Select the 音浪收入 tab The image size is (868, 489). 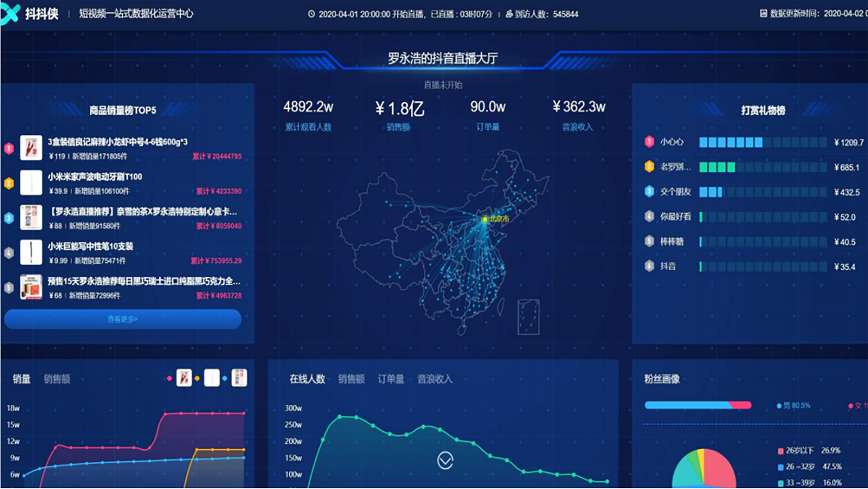pyautogui.click(x=435, y=379)
